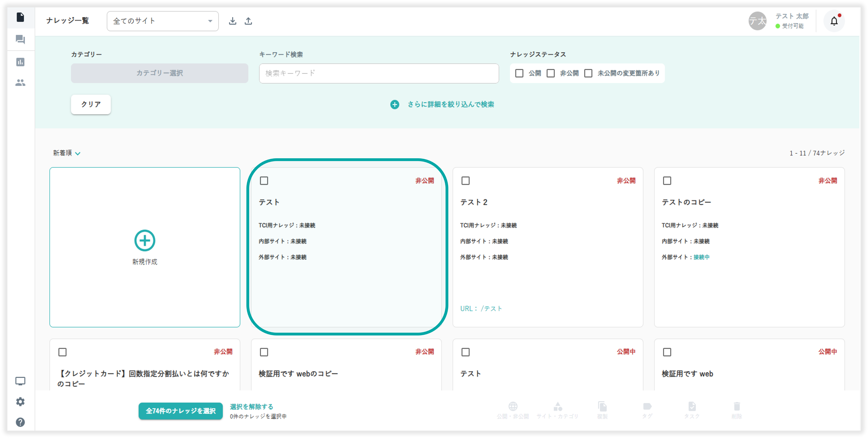Screen dimensions: 868x438
Task: Click 選択を解除する link
Action: pos(251,407)
